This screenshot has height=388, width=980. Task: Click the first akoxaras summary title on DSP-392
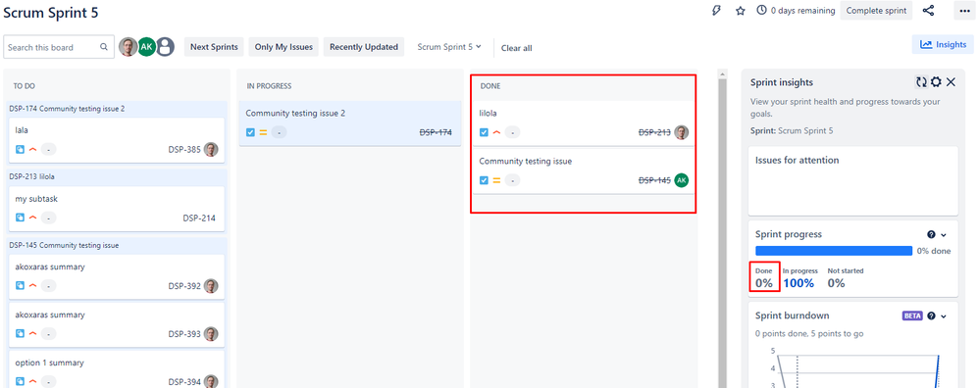tap(50, 267)
